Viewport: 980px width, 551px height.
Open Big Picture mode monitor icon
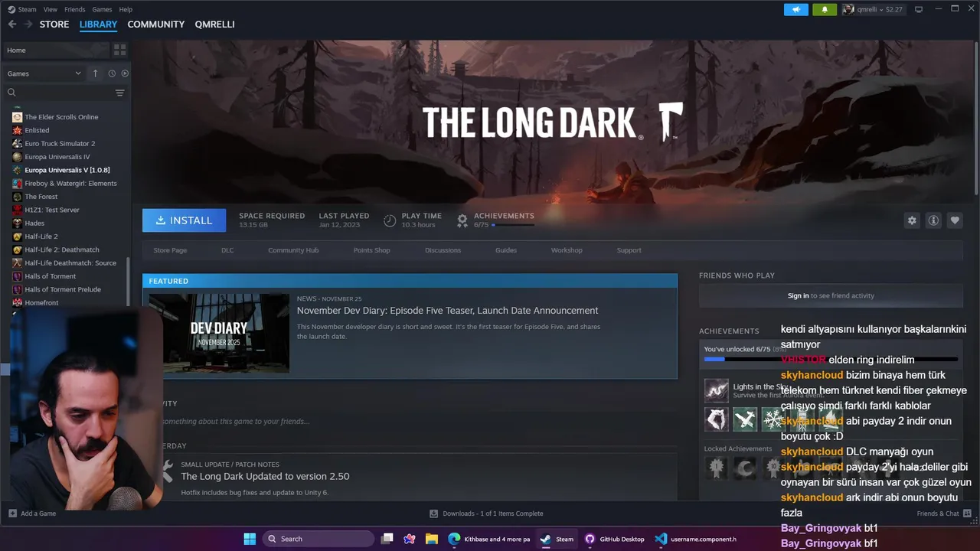[919, 9]
